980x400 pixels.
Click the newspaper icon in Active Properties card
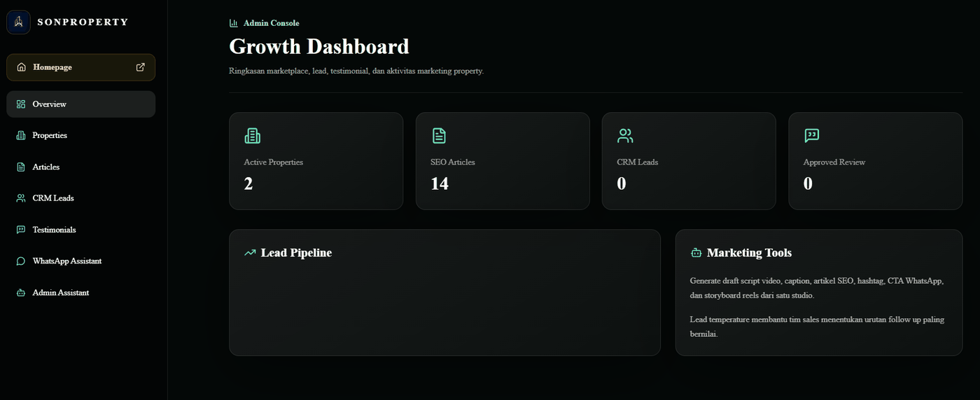tap(252, 136)
